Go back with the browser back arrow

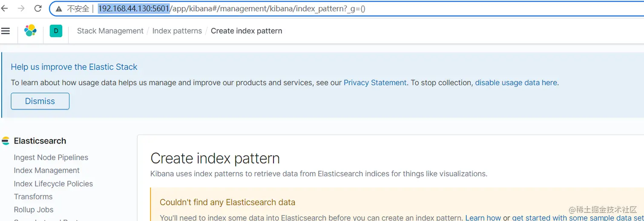coord(4,9)
